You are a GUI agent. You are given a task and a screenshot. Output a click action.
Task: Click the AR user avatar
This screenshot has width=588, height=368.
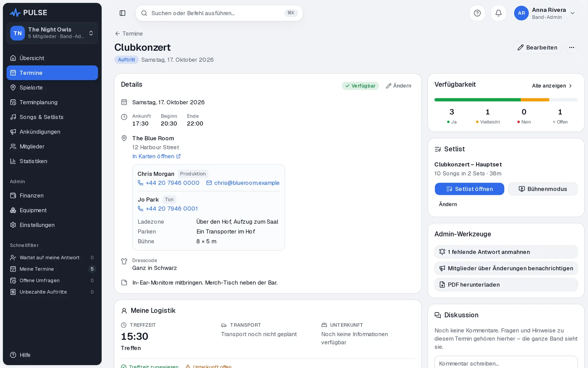point(521,13)
